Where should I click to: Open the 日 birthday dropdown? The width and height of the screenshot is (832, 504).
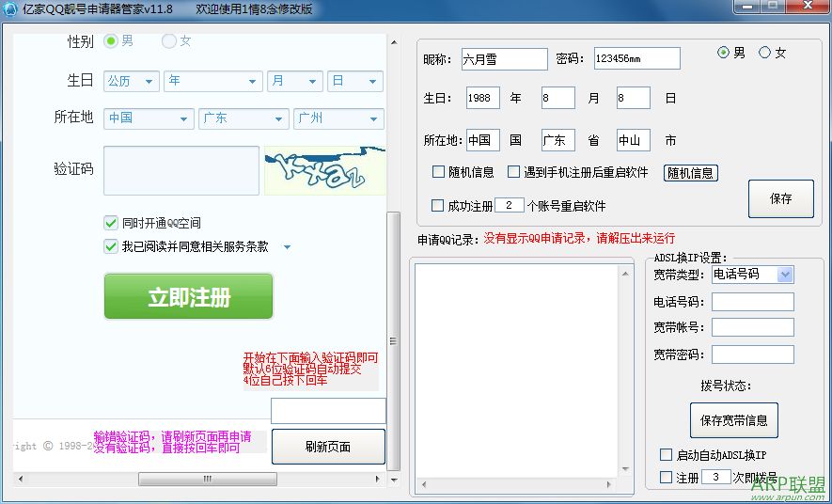355,81
